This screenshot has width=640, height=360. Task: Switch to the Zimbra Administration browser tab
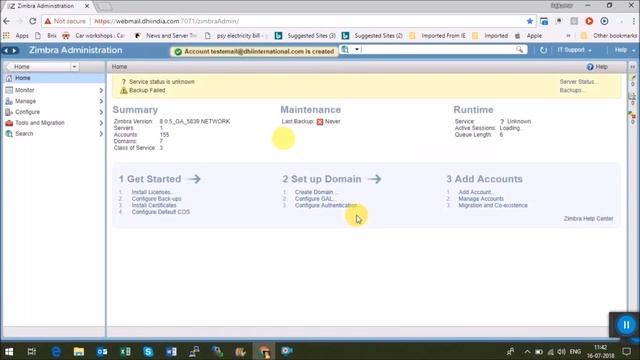coord(46,6)
